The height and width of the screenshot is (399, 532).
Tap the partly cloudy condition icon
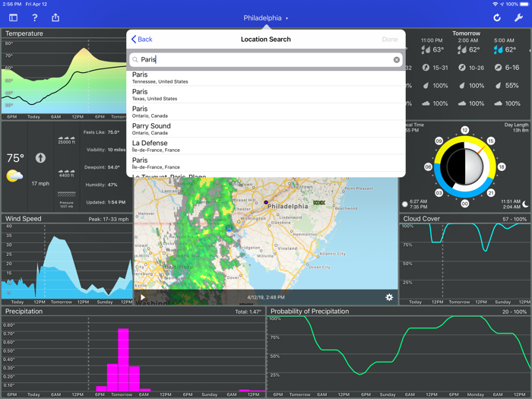(x=14, y=176)
